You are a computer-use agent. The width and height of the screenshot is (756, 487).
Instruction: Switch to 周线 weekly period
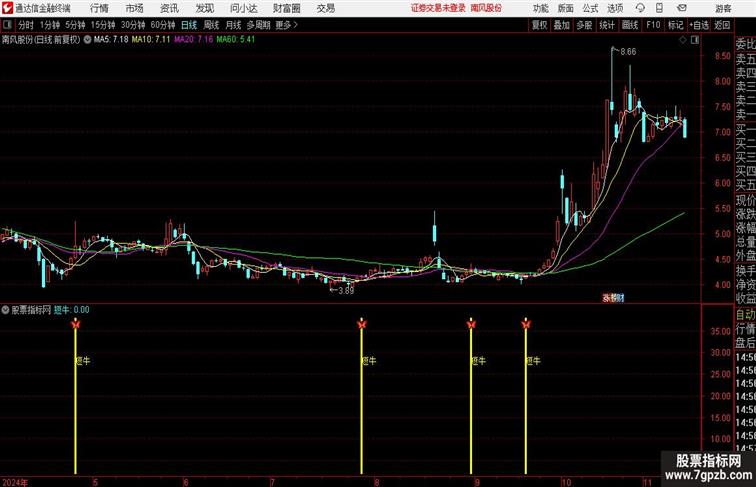(x=211, y=25)
